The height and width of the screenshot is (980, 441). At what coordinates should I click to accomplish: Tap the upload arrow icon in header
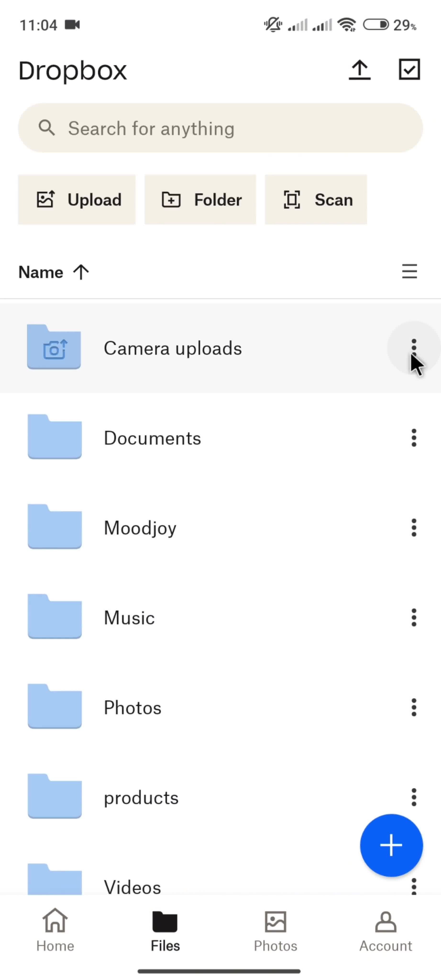click(359, 70)
